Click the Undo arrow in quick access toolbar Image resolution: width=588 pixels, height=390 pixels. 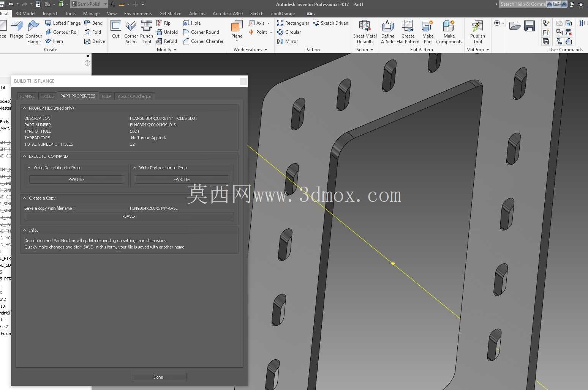[x=11, y=4]
